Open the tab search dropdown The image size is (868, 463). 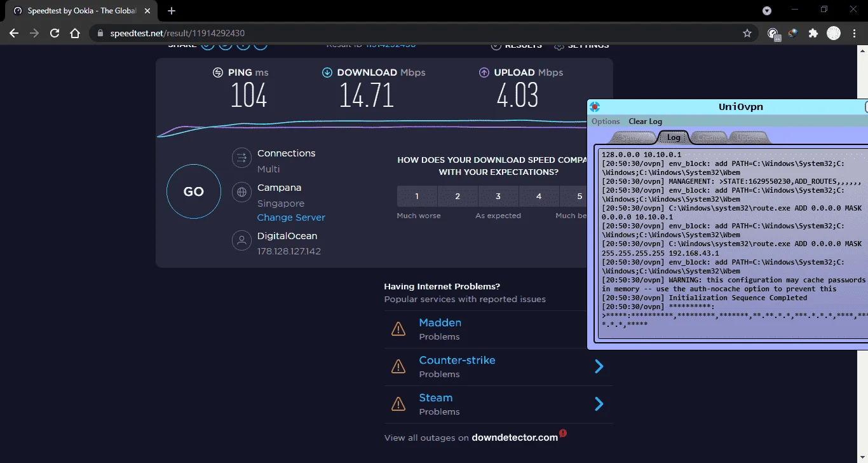(x=767, y=11)
